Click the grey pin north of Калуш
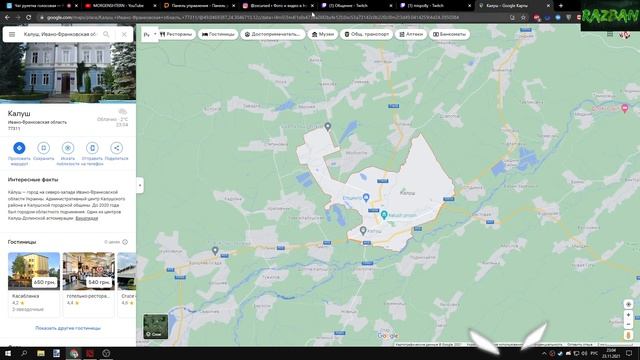Screen dimensions: 640x360 click(x=327, y=127)
